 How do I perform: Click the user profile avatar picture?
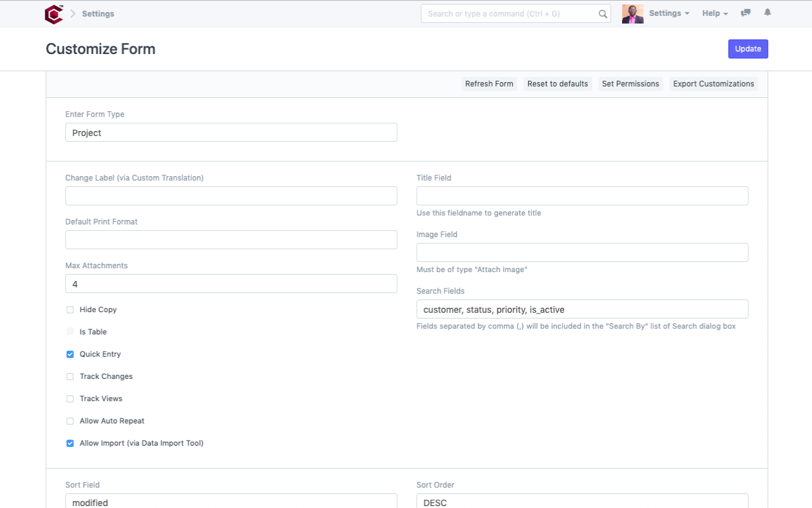click(632, 13)
